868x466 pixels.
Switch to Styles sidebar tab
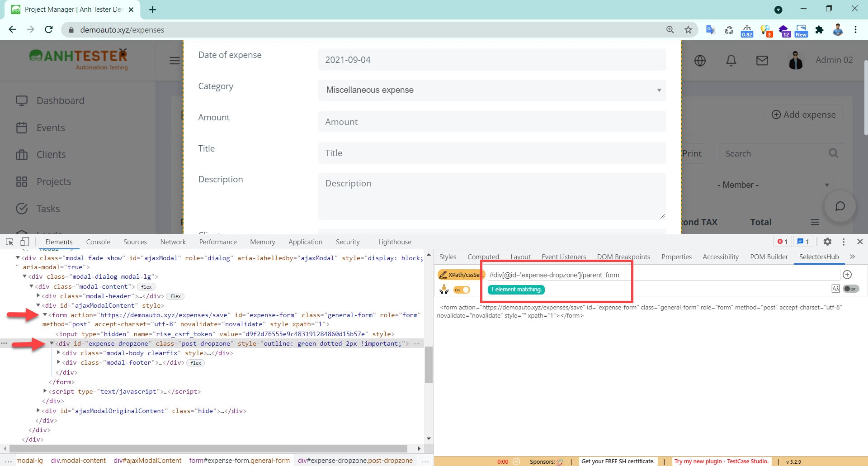(448, 257)
